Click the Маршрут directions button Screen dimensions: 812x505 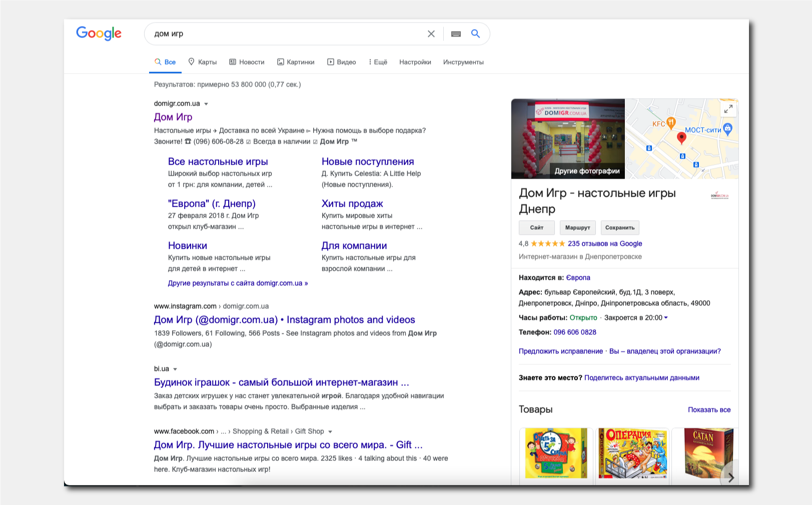pyautogui.click(x=578, y=228)
